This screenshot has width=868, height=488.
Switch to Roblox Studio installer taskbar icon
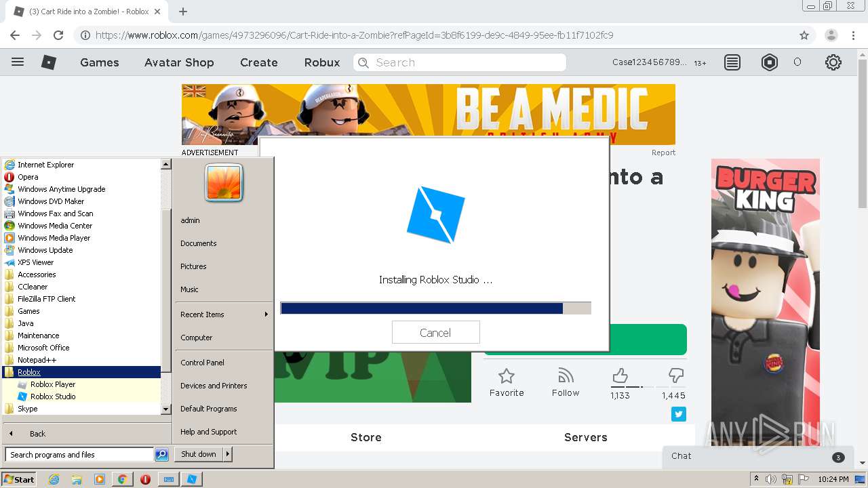pos(192,479)
